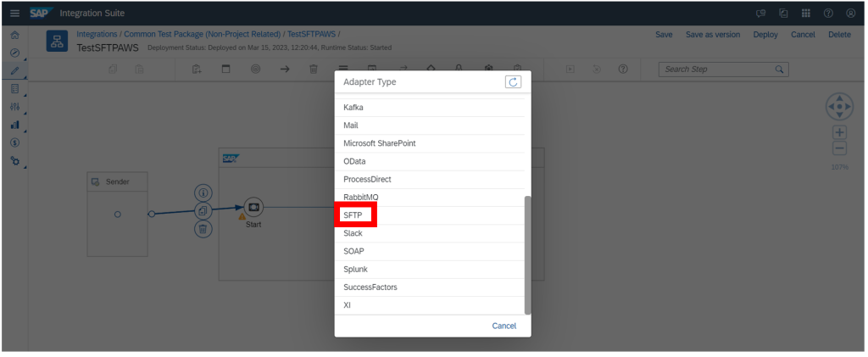Select the Start message event
The height and width of the screenshot is (357, 868).
(253, 207)
